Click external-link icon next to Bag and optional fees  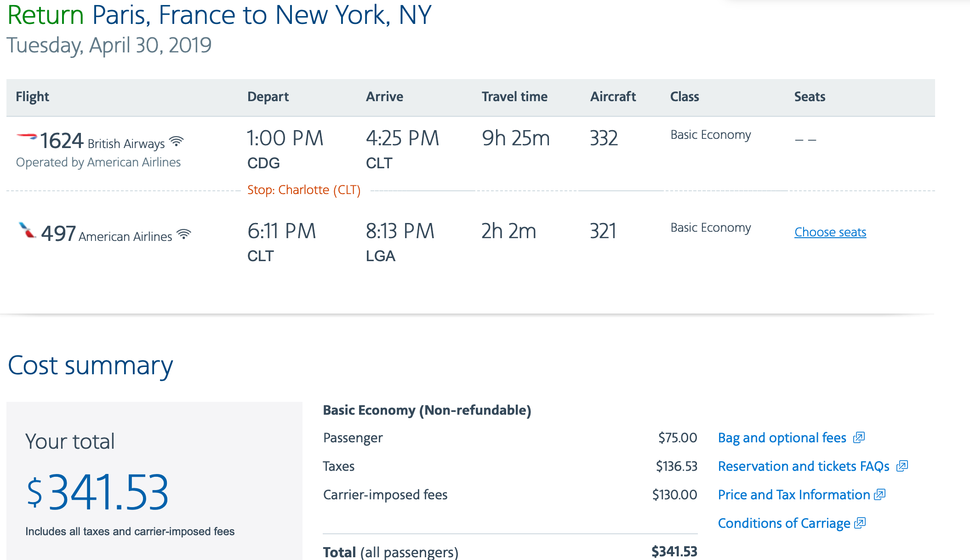[x=859, y=437]
